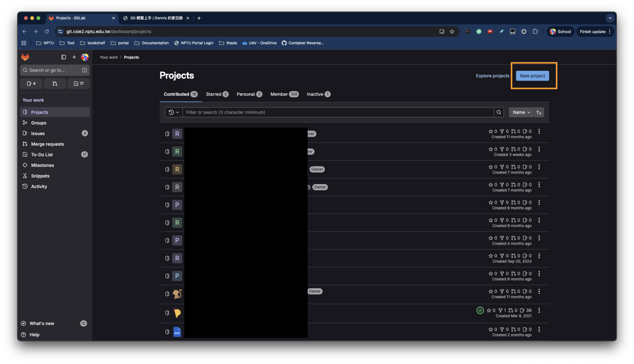This screenshot has width=634, height=364.
Task: Open to-do counter showing 17
Action: pyautogui.click(x=78, y=83)
